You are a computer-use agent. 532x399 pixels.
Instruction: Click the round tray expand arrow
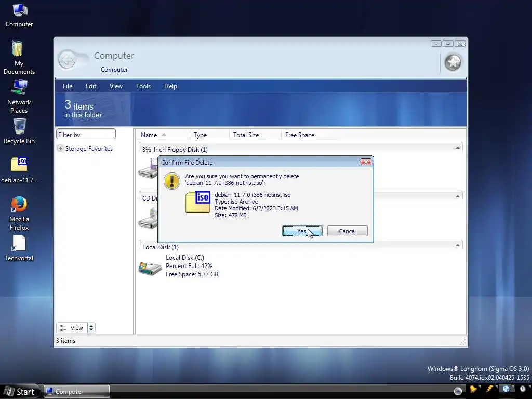(458, 391)
